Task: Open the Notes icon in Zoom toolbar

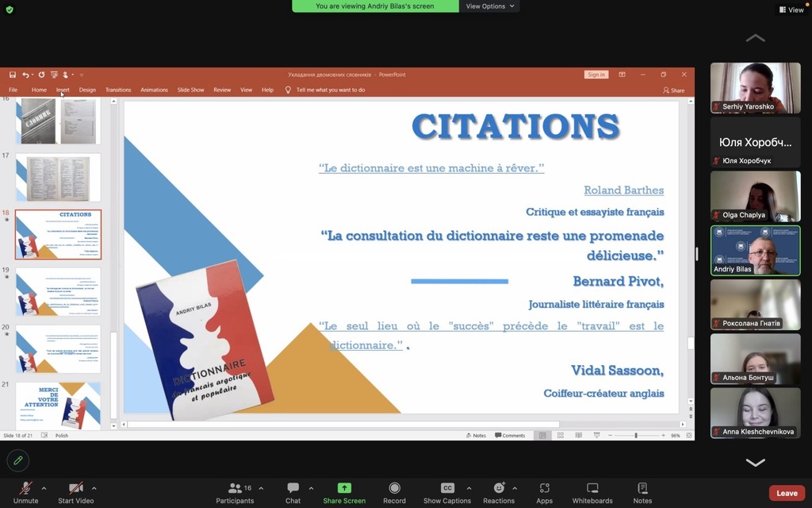Action: 642,493
